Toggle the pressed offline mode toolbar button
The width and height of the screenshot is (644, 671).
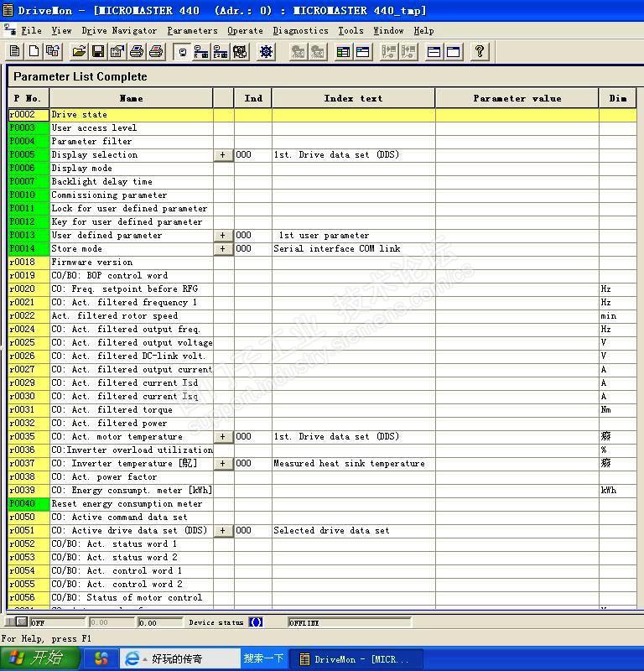pos(182,52)
